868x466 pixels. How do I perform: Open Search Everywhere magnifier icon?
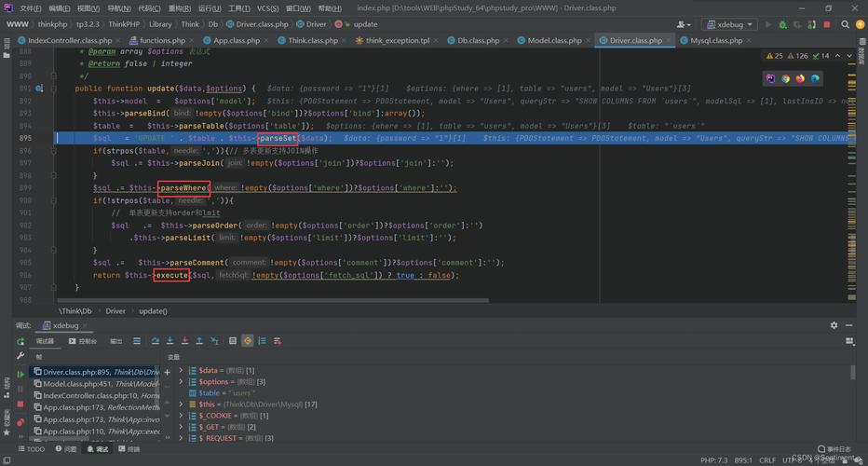(x=846, y=24)
